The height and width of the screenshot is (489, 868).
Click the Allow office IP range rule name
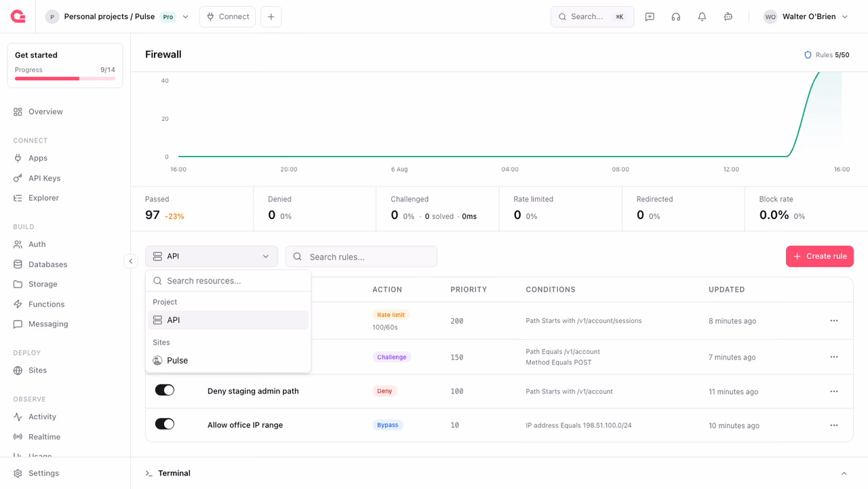tap(245, 425)
